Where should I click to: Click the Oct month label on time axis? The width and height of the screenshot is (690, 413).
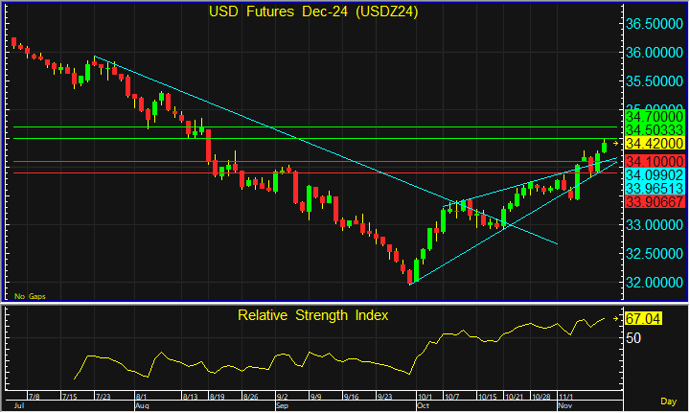point(424,407)
